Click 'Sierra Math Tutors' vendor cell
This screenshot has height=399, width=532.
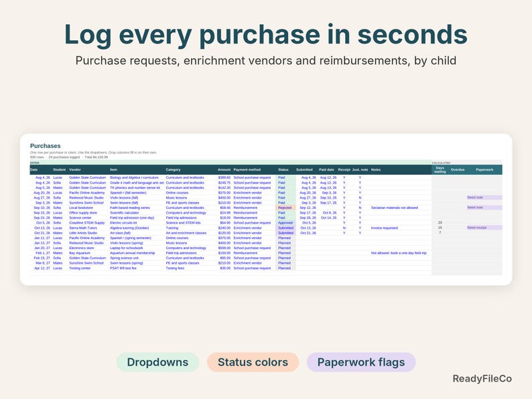[83, 228]
